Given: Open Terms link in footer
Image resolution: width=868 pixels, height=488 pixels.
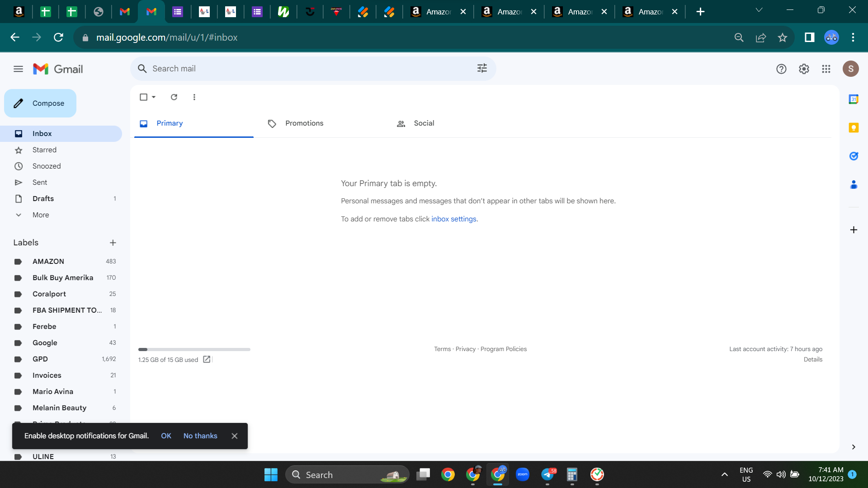Looking at the screenshot, I should [442, 349].
